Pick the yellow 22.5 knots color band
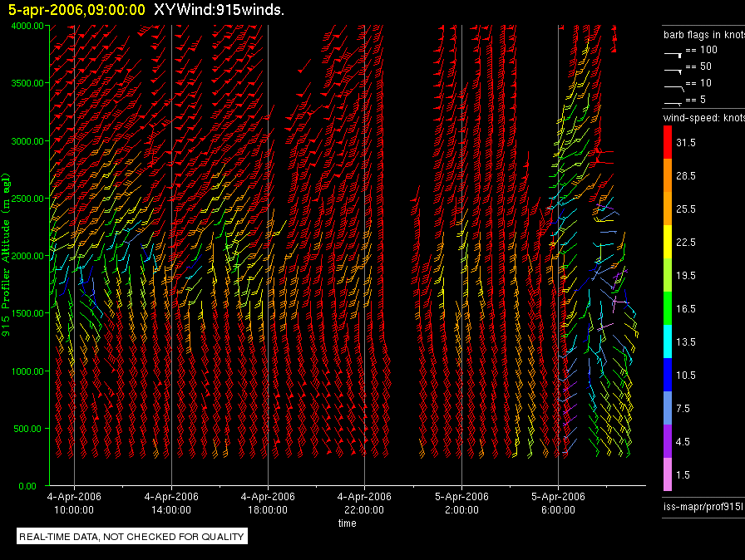 click(667, 242)
